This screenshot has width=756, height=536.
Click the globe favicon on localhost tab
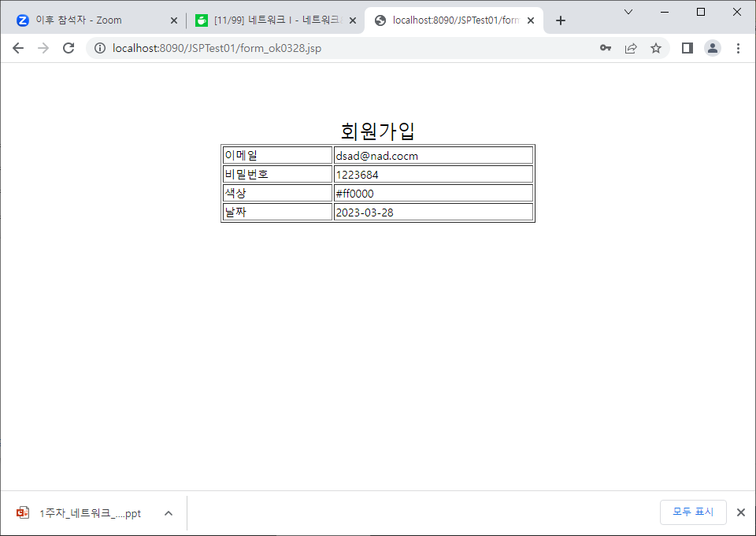380,20
